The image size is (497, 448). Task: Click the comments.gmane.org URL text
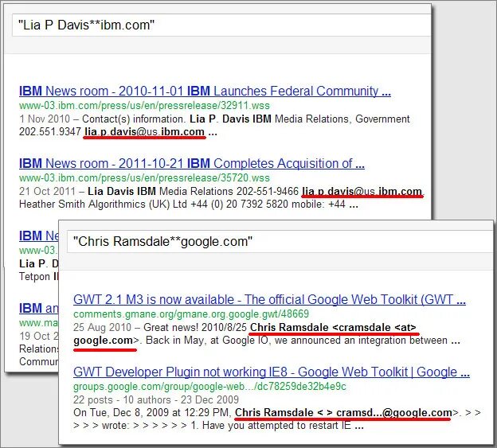tap(191, 314)
